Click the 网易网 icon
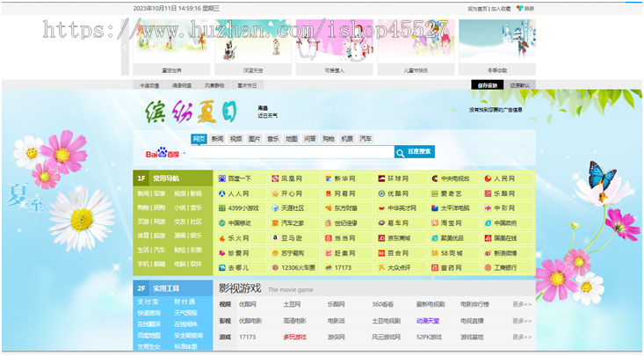 coord(329,193)
